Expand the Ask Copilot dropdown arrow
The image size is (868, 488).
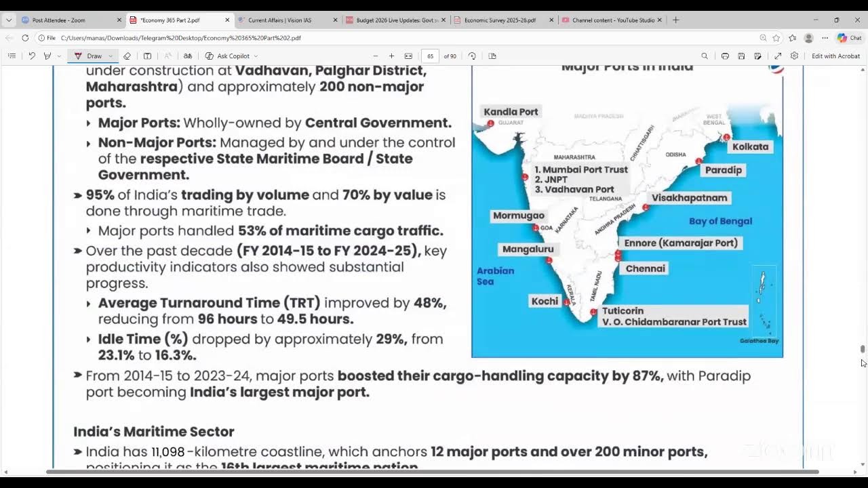click(x=256, y=56)
